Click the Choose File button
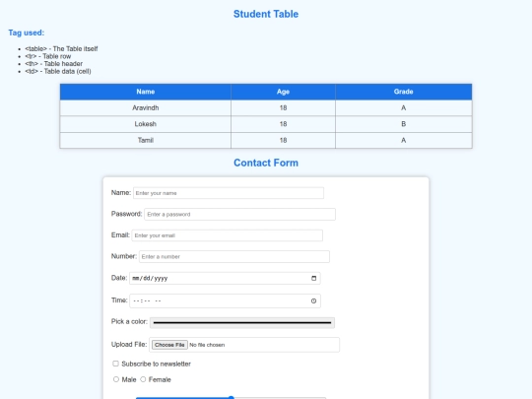Image resolution: width=532 pixels, height=399 pixels. point(169,345)
